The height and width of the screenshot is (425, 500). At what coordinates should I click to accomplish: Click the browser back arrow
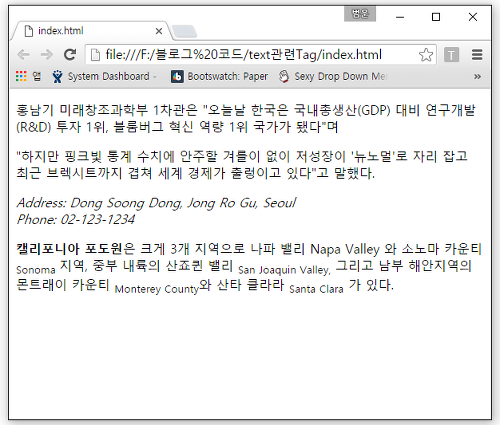[x=24, y=54]
